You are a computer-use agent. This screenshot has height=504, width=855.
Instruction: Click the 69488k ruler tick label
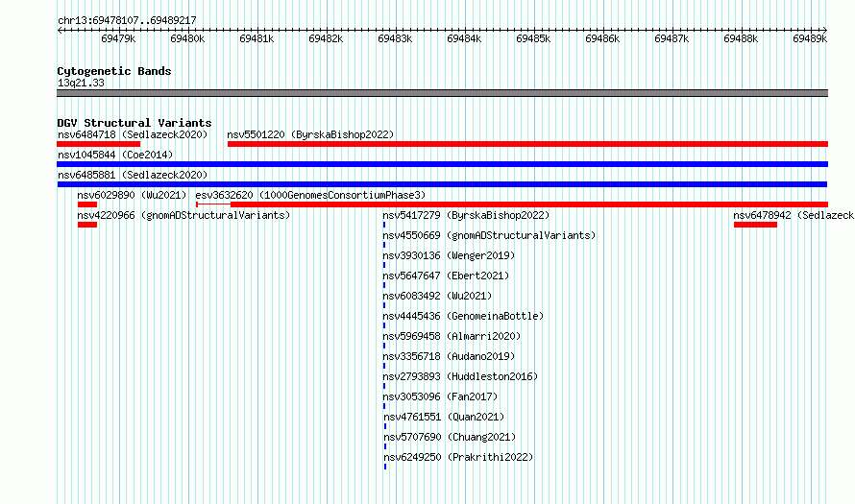pyautogui.click(x=741, y=38)
